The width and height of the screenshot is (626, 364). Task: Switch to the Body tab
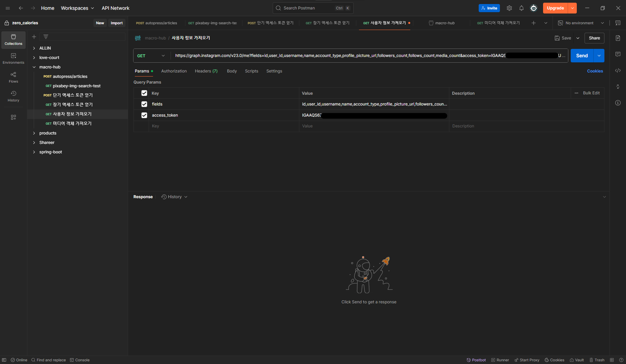pyautogui.click(x=232, y=71)
